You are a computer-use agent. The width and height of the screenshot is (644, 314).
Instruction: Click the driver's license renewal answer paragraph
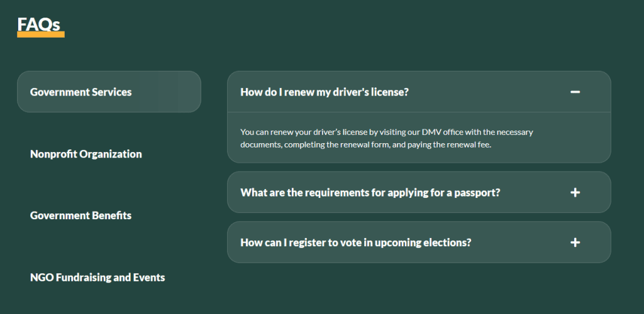[387, 138]
